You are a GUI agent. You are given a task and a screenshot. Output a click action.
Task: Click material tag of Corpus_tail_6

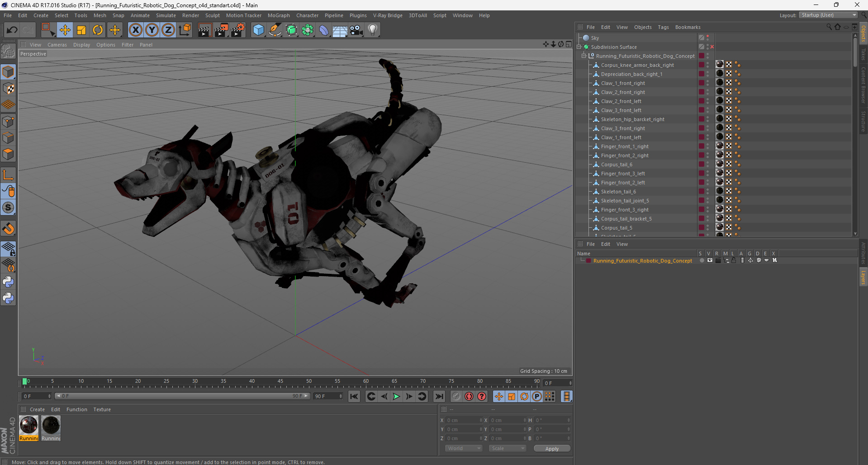coord(720,164)
